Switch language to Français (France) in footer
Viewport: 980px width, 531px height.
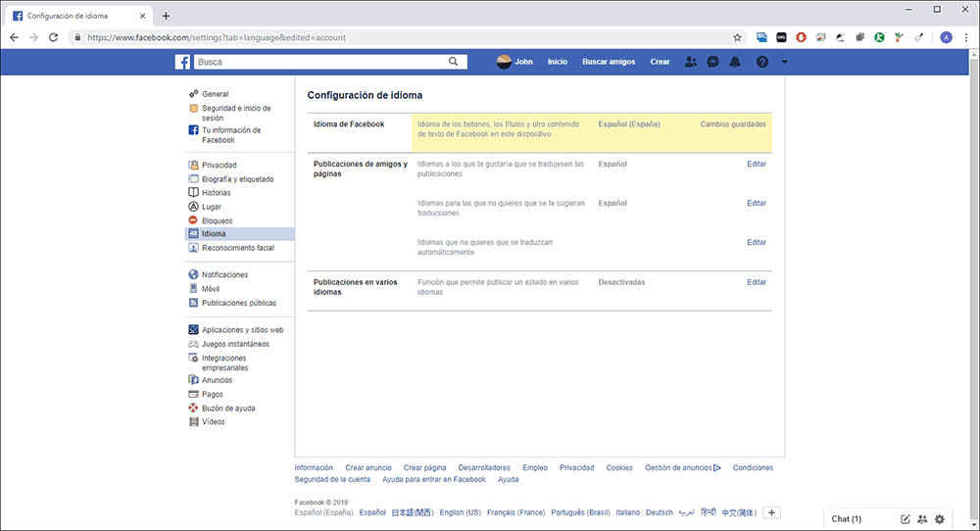(x=515, y=512)
